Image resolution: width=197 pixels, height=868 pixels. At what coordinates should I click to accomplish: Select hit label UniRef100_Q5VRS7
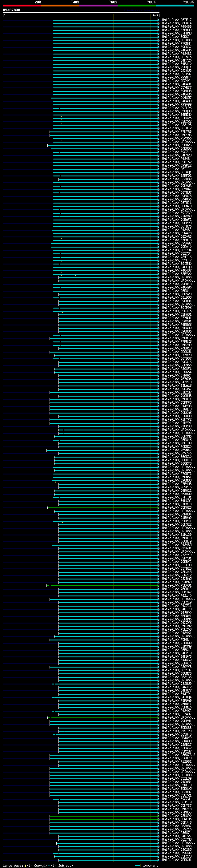pyautogui.click(x=176, y=88)
